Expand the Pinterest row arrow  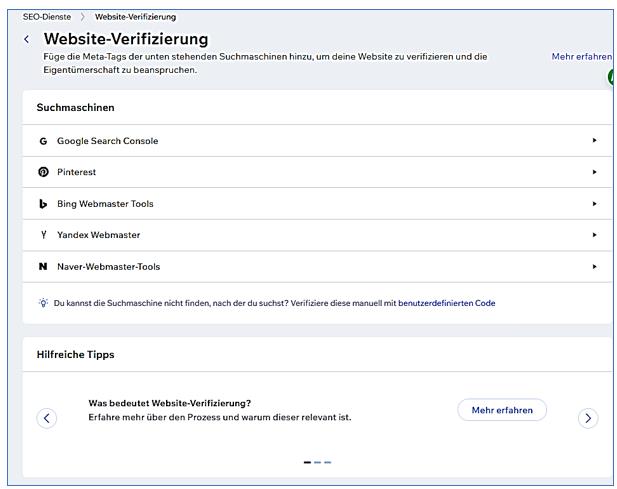click(x=594, y=172)
